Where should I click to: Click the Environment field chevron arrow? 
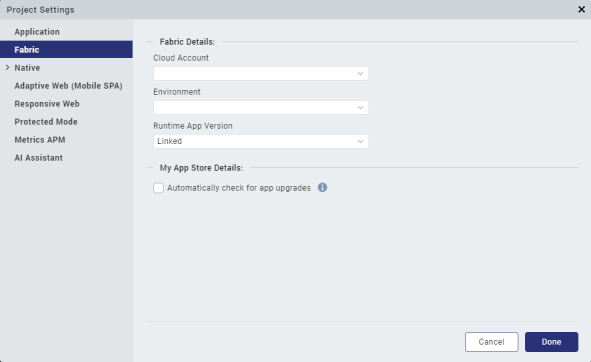point(360,107)
